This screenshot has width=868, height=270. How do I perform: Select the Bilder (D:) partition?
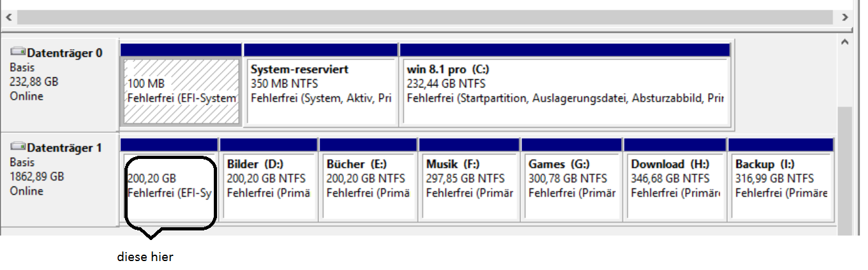[x=269, y=180]
